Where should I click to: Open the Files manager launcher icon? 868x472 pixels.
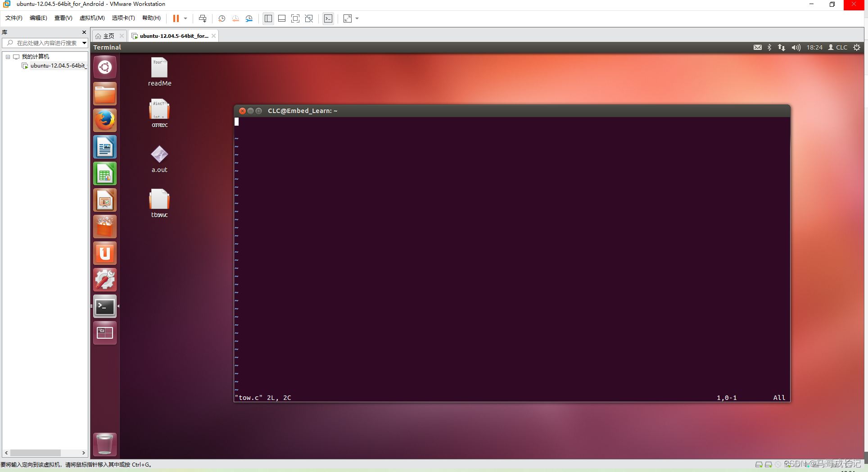105,94
